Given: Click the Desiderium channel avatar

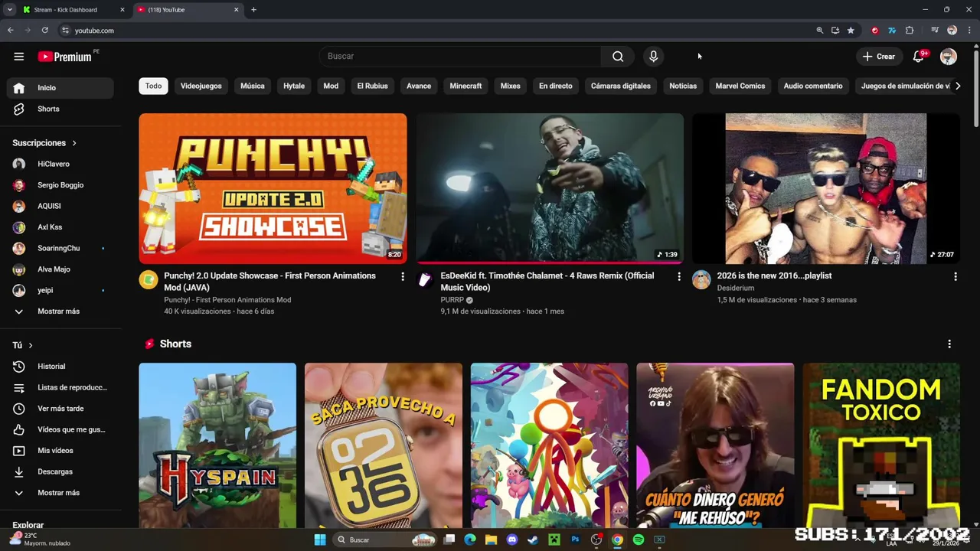Looking at the screenshot, I should [x=701, y=280].
